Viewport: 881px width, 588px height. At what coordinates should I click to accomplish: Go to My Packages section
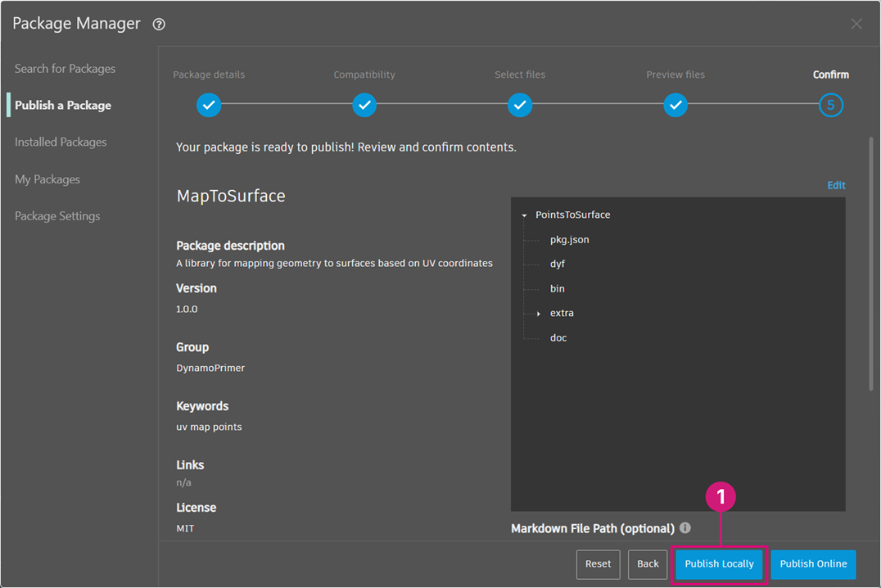[x=47, y=179]
